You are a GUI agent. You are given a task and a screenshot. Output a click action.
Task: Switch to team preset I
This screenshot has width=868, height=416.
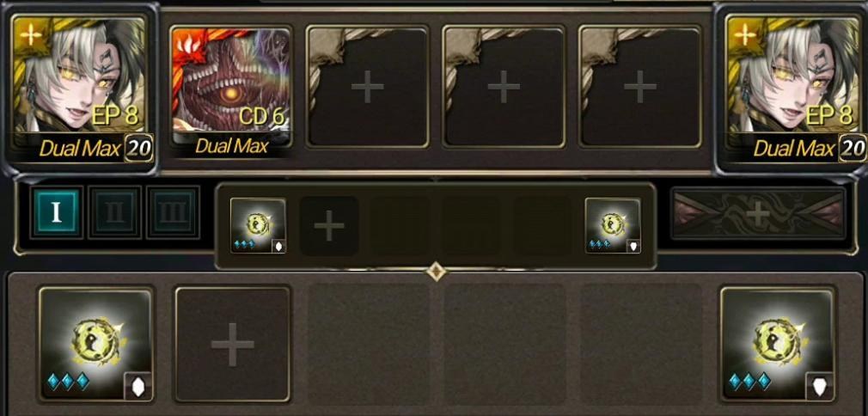point(57,212)
